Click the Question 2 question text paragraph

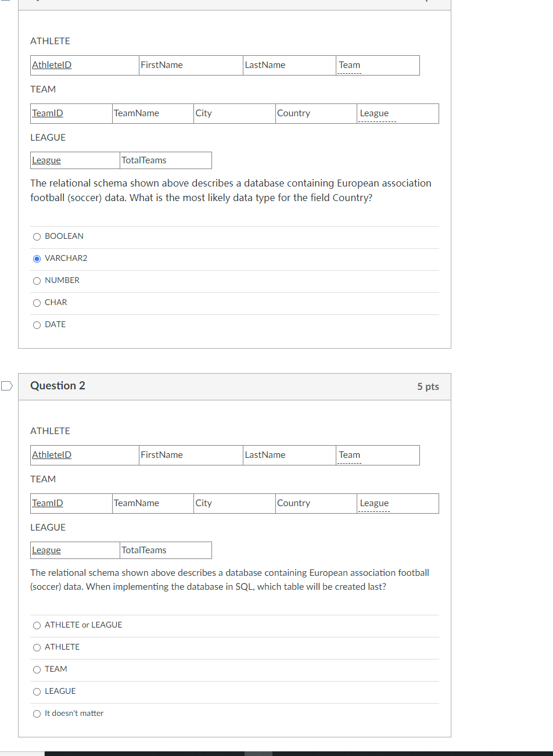[x=230, y=579]
